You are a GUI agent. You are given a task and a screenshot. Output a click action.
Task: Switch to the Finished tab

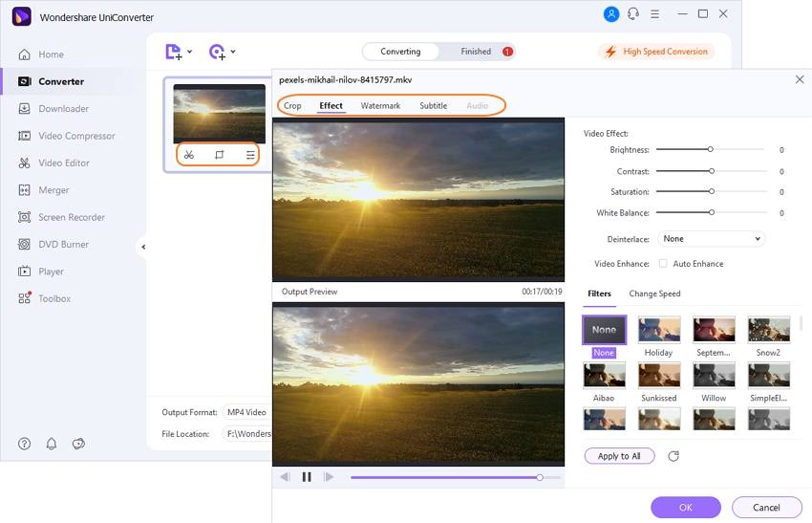point(476,52)
